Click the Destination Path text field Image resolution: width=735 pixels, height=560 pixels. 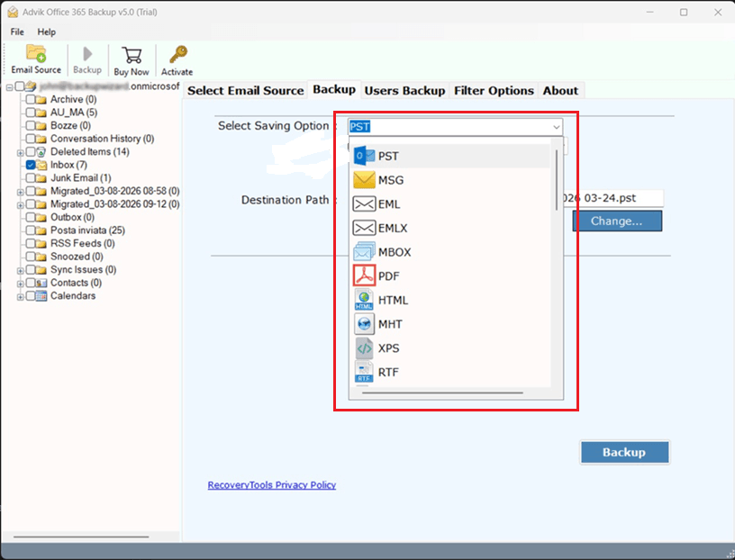click(x=612, y=198)
